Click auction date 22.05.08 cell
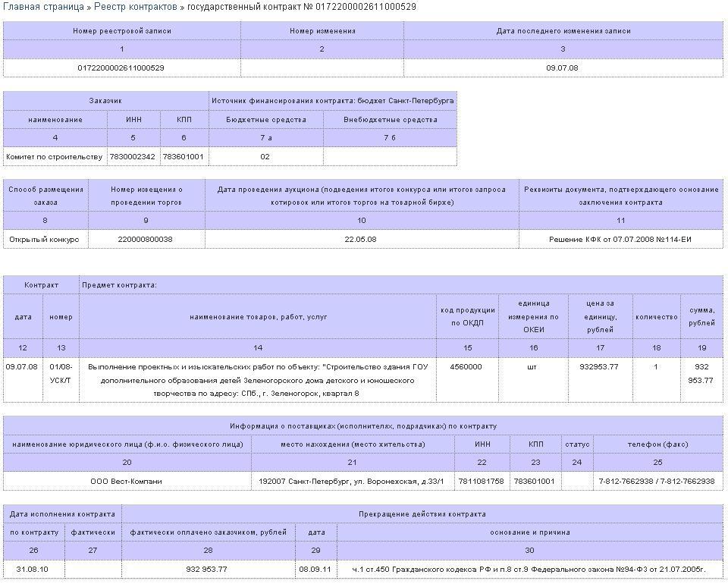Image resolution: width=728 pixels, height=584 pixels. [x=361, y=240]
